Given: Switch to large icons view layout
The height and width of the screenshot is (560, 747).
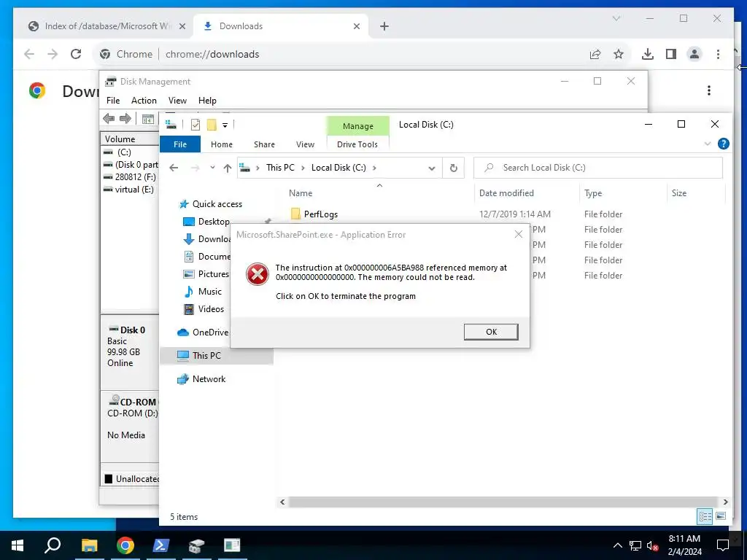Looking at the screenshot, I should click(721, 516).
